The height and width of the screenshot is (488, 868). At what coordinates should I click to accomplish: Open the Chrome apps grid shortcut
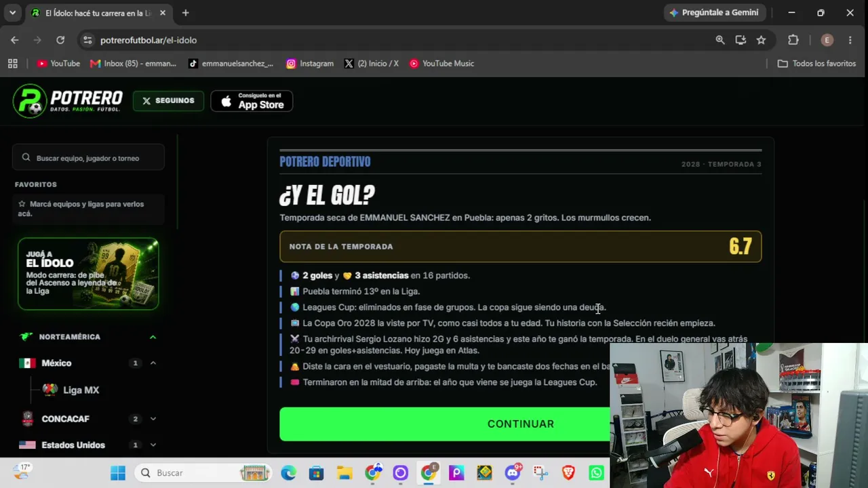[x=12, y=64]
